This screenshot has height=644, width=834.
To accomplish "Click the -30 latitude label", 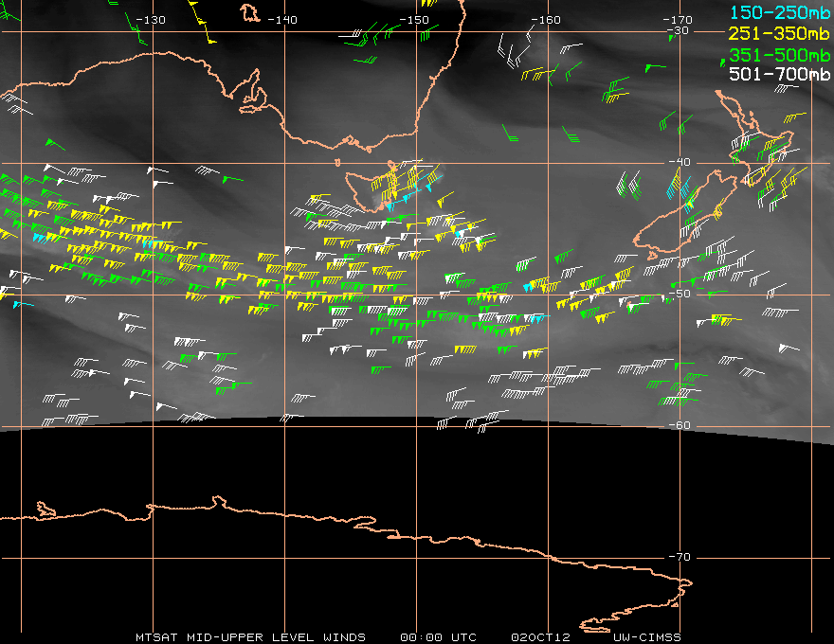I will (x=679, y=31).
